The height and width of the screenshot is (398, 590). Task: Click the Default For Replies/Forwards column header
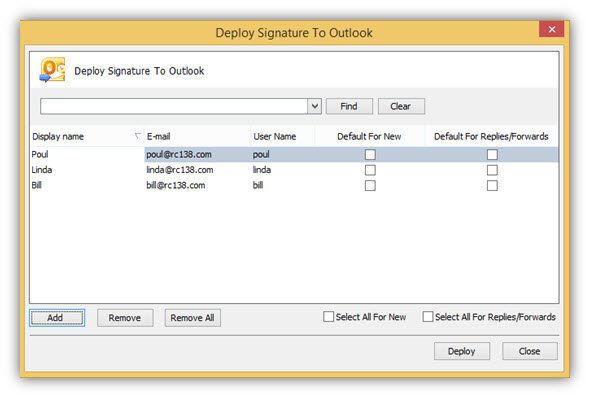point(491,137)
